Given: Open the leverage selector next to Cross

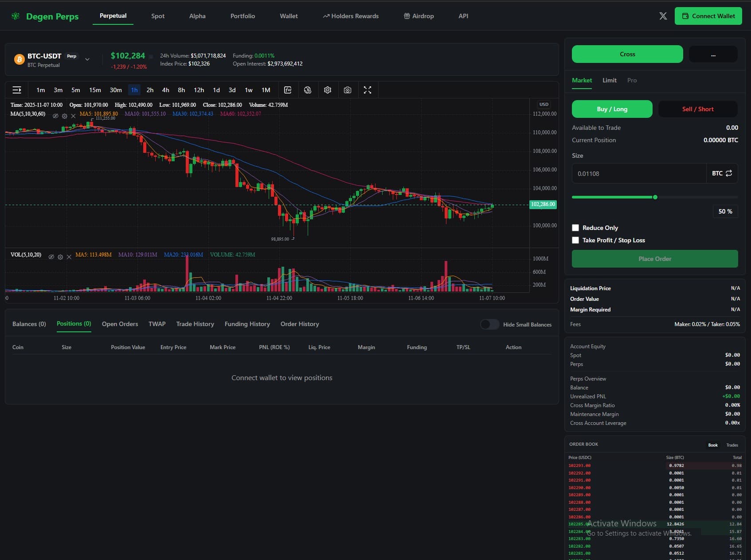Looking at the screenshot, I should click(x=713, y=54).
